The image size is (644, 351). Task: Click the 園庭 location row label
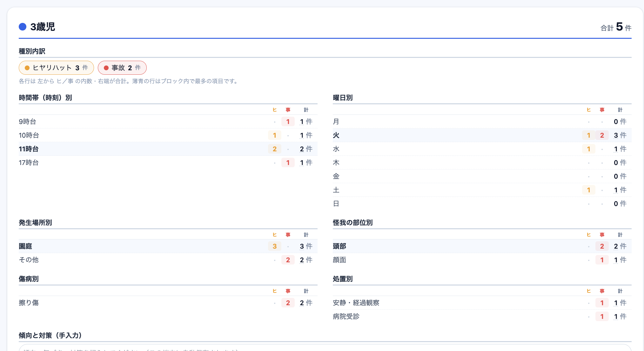click(25, 246)
